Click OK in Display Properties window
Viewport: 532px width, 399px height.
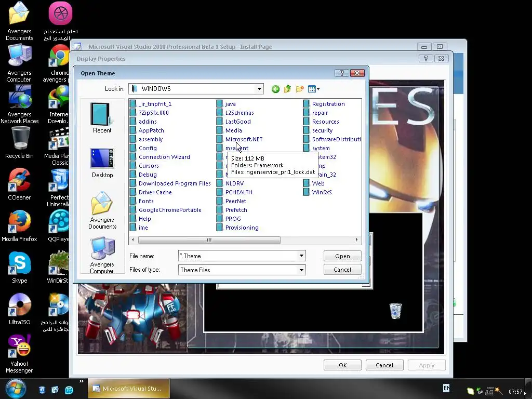[x=342, y=365]
